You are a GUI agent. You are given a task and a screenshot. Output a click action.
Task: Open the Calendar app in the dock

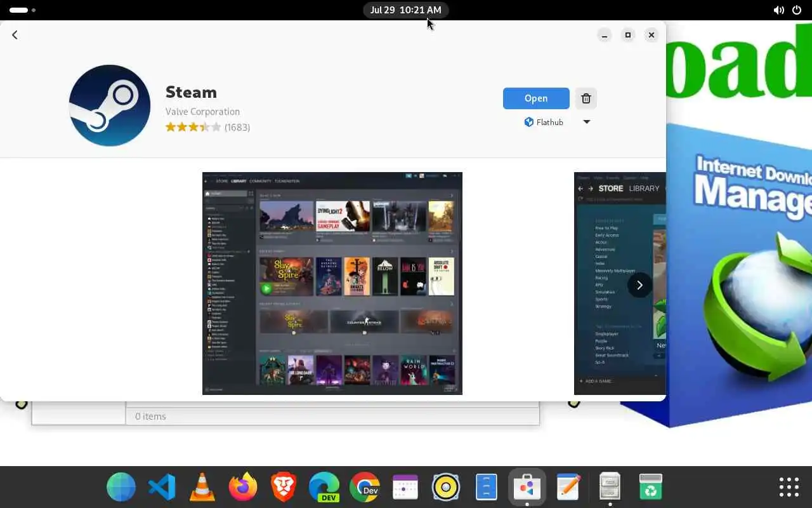(x=405, y=488)
